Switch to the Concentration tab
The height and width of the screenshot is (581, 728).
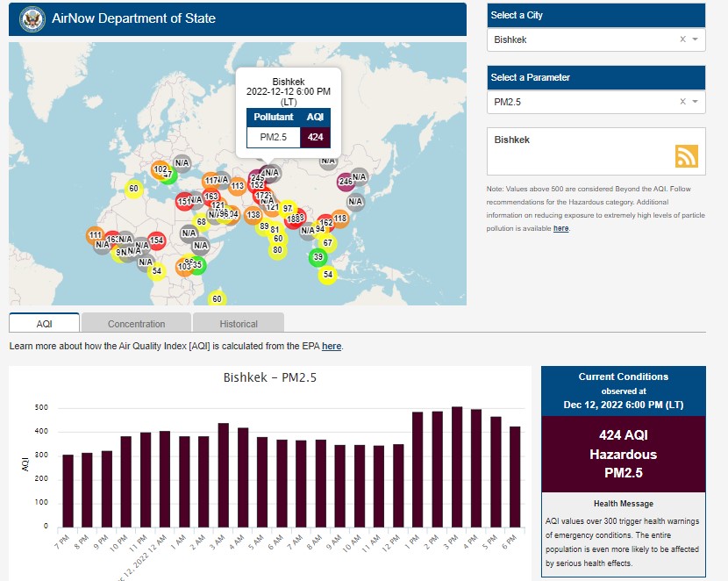coord(136,324)
